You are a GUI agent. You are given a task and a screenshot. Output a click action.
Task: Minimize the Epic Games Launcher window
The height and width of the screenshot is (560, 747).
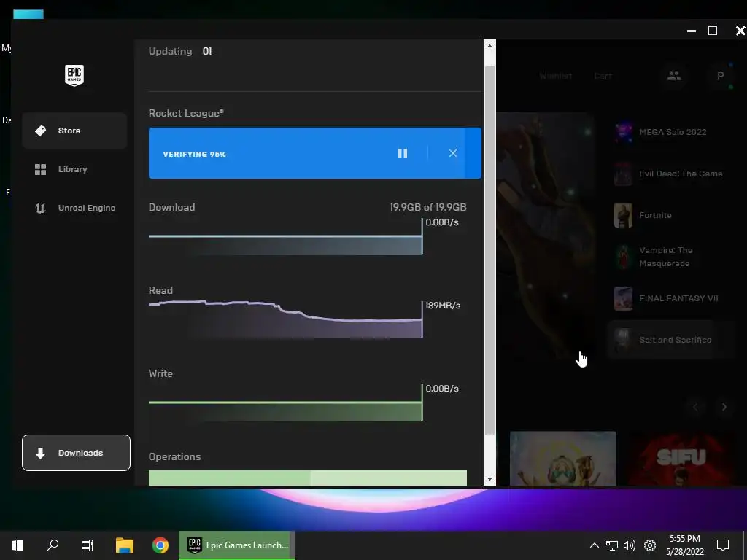(692, 31)
